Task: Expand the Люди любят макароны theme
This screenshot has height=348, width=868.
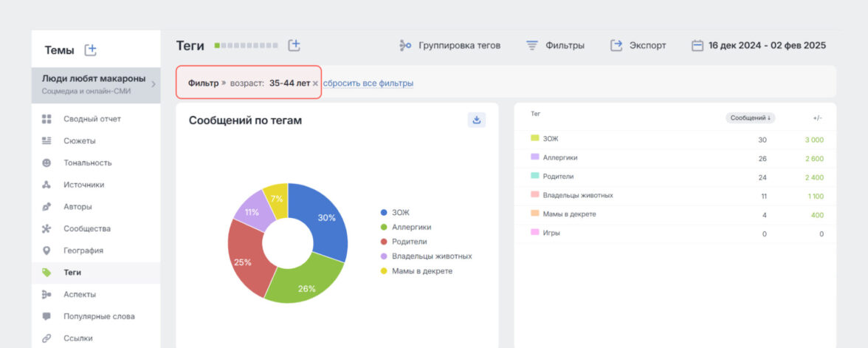Action: [154, 84]
